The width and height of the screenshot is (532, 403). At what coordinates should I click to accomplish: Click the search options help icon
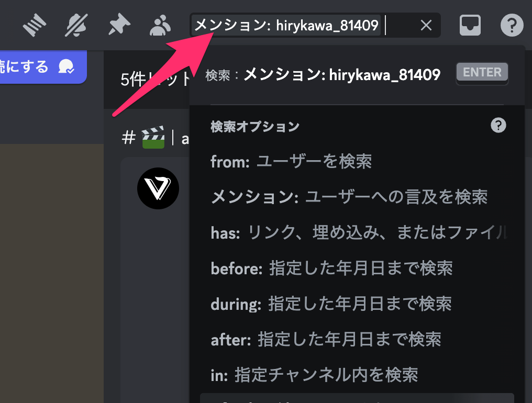pos(498,126)
